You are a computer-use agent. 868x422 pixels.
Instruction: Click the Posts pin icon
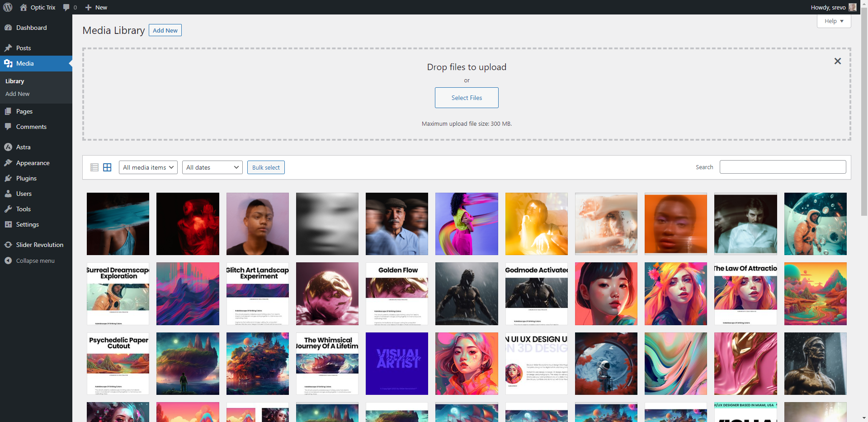[8, 48]
